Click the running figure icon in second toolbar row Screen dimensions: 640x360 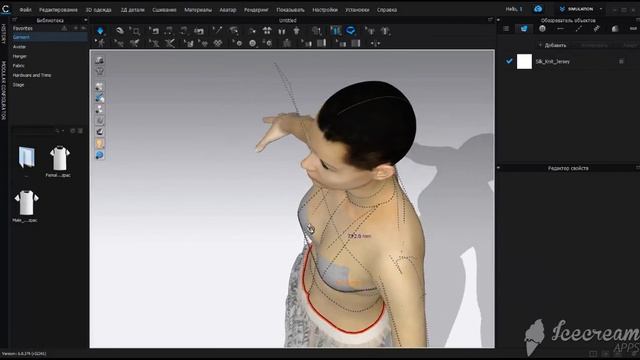100,43
